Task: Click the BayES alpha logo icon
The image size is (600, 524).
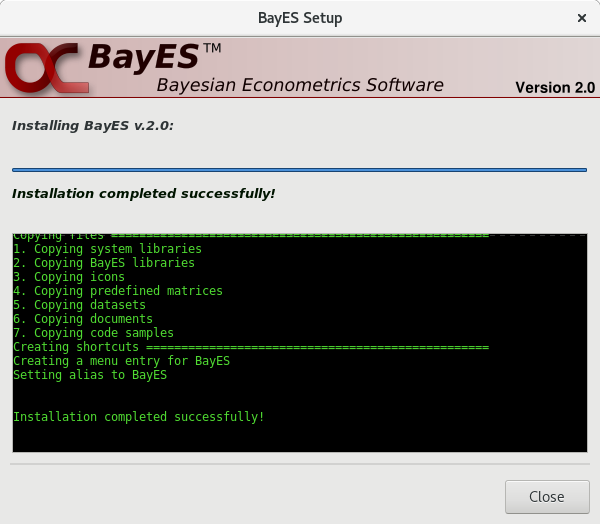Action: (47, 68)
